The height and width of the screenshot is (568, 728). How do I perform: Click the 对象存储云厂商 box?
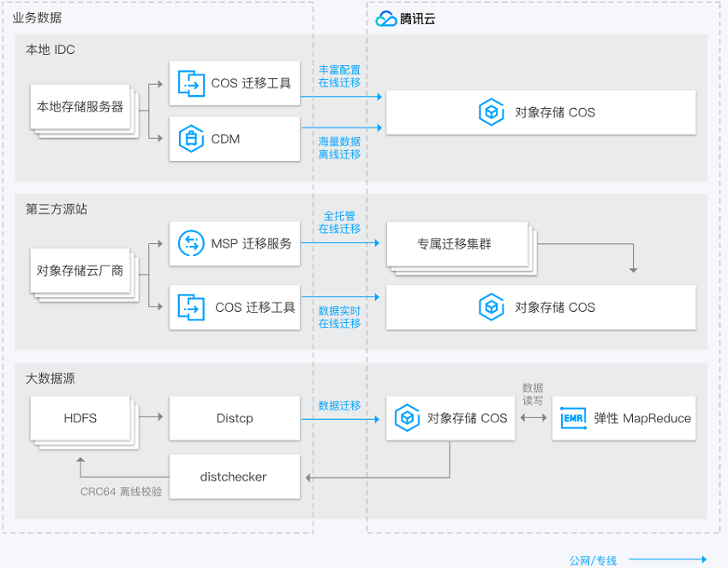click(81, 271)
